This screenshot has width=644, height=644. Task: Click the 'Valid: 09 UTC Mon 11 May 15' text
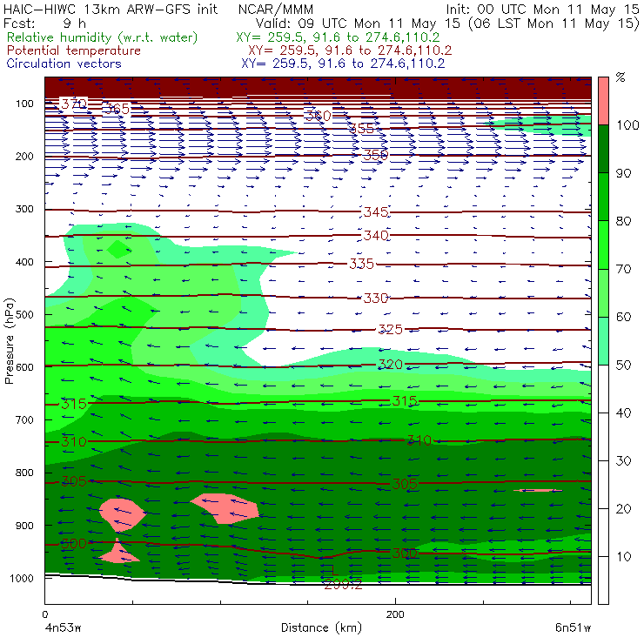(x=358, y=23)
